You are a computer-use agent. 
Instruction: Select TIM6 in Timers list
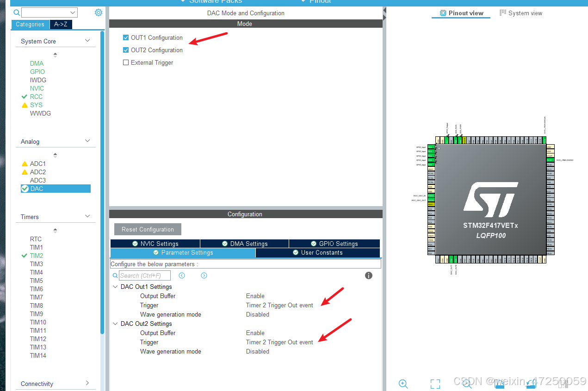(37, 289)
